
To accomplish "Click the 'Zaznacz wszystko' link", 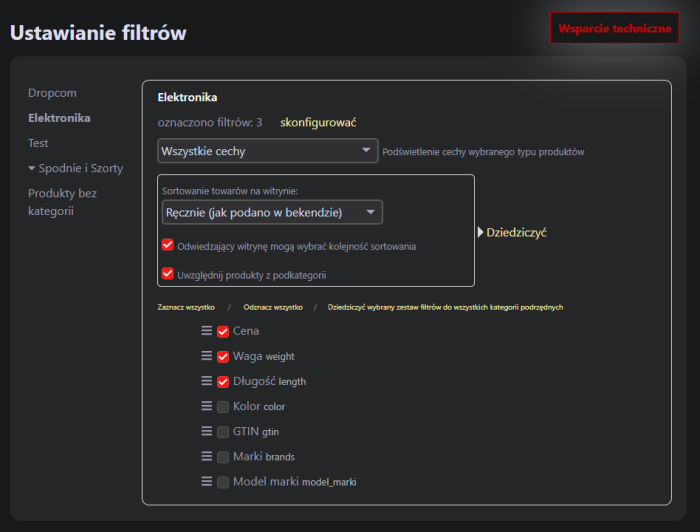I will [x=187, y=307].
